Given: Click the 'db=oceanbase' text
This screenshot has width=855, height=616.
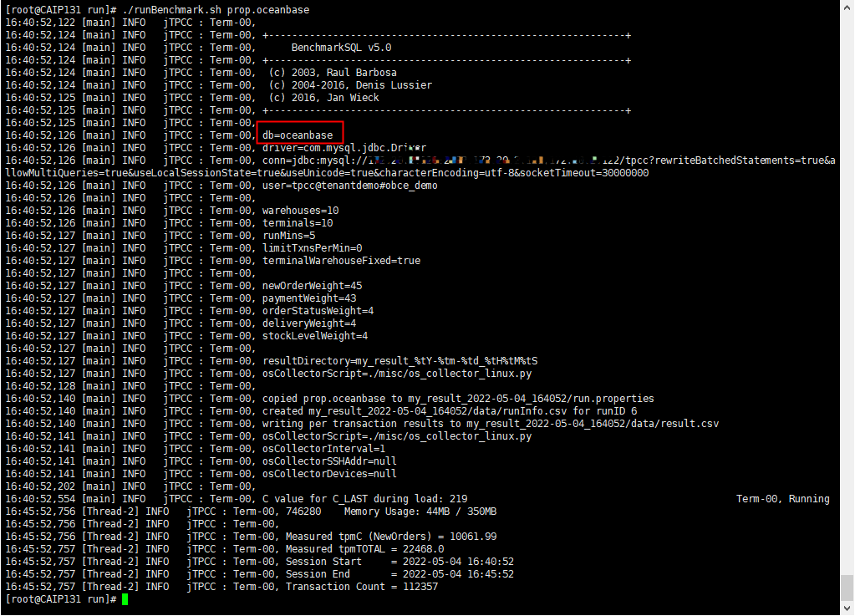Looking at the screenshot, I should [x=298, y=135].
